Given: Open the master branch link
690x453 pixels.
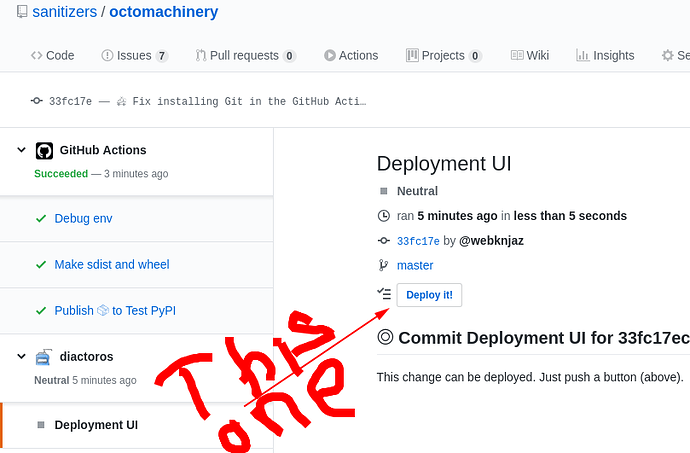Looking at the screenshot, I should (x=415, y=265).
